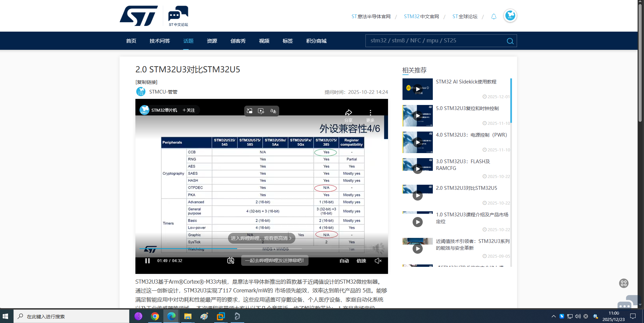Show hidden system tray icons
The width and height of the screenshot is (644, 323).
(553, 316)
